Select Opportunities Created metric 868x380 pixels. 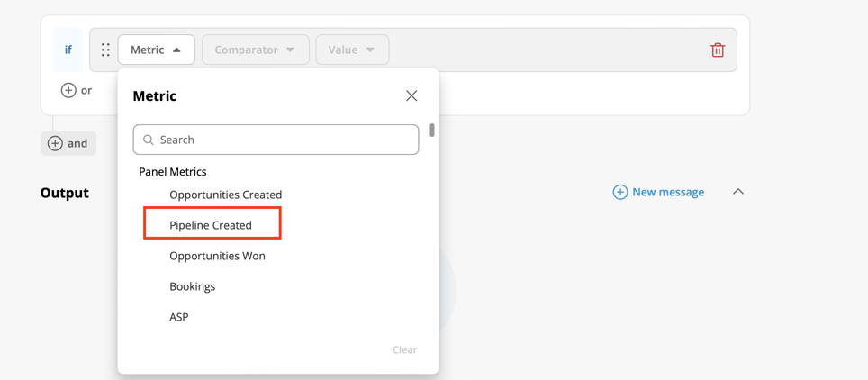[x=225, y=195]
